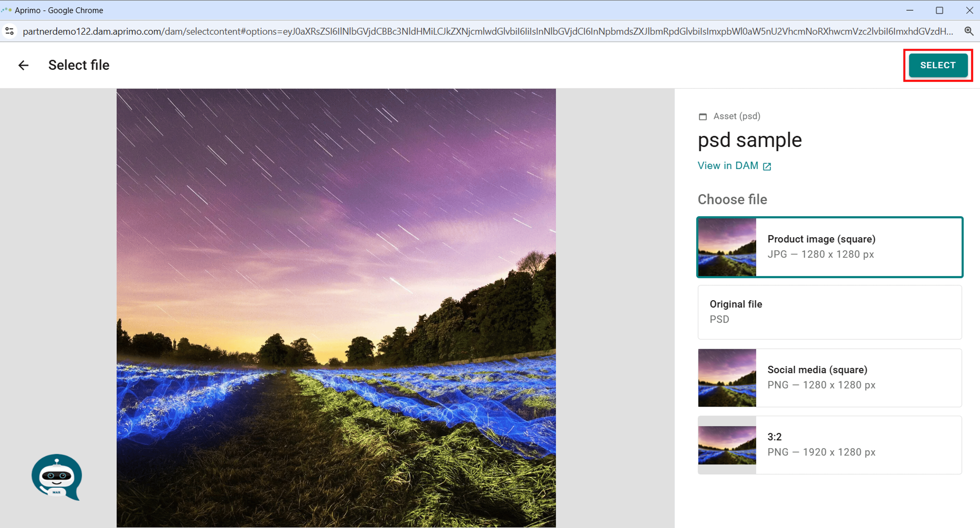Click the green SELECT button

point(938,65)
